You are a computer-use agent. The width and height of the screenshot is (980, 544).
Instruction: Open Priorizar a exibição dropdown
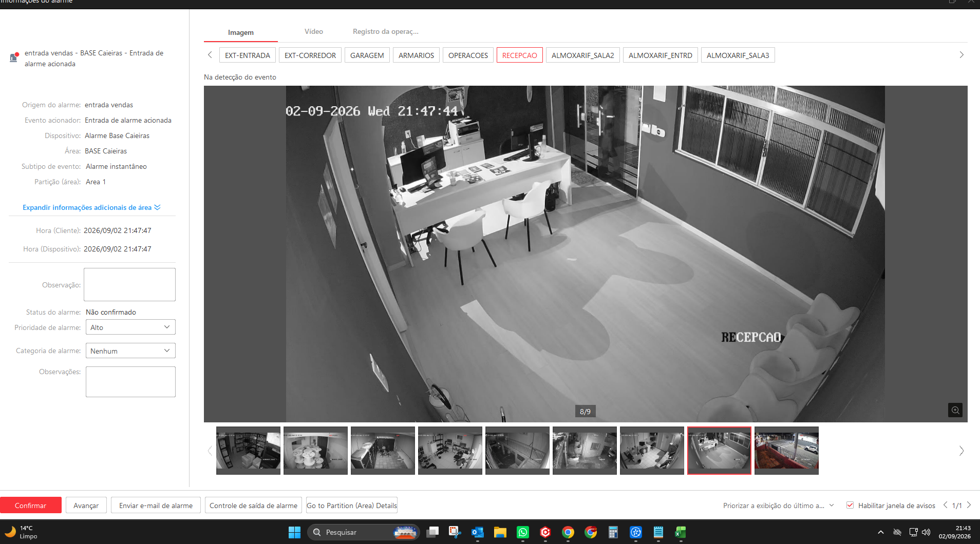(x=779, y=506)
